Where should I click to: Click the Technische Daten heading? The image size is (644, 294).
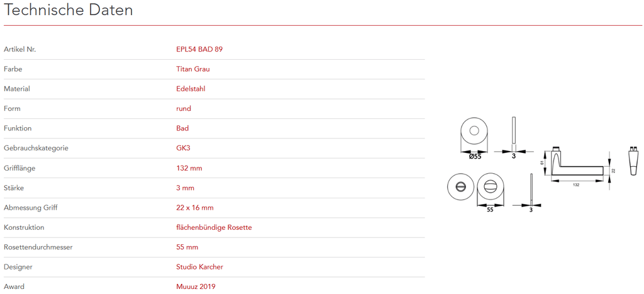pos(68,11)
